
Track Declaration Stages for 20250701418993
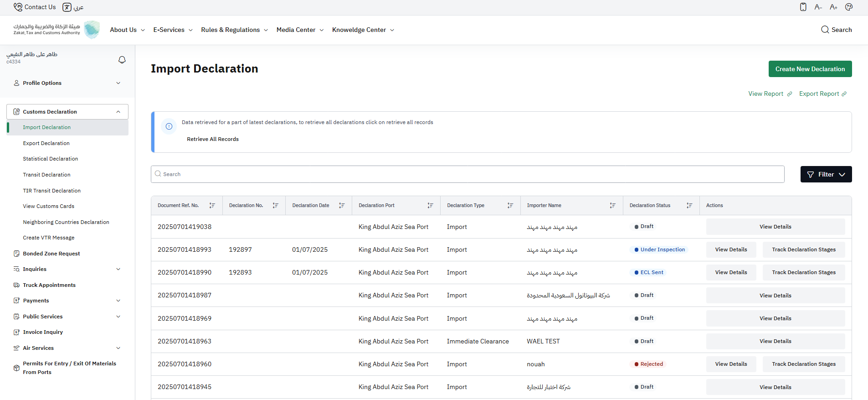(x=804, y=249)
